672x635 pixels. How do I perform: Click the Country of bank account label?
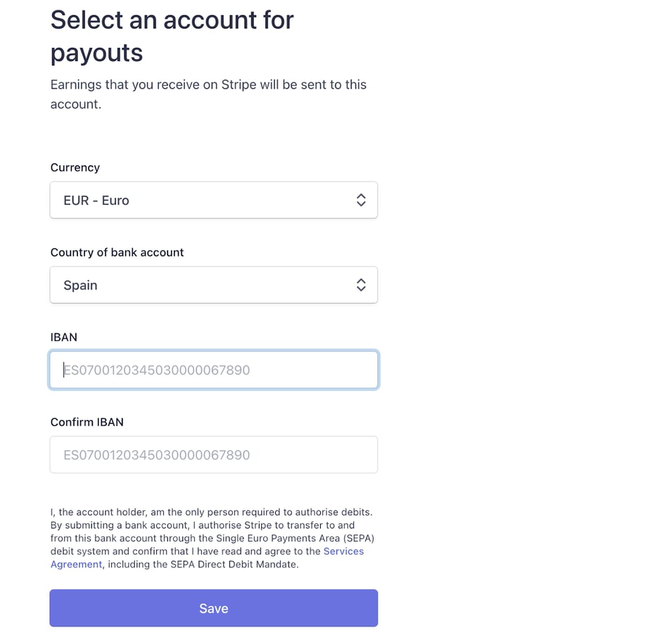click(117, 252)
